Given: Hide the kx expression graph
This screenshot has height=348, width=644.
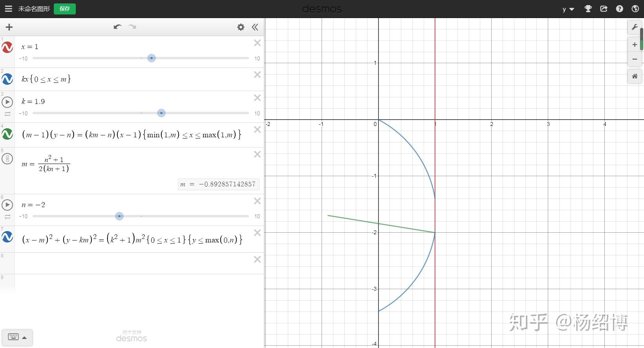Looking at the screenshot, I should 7,79.
